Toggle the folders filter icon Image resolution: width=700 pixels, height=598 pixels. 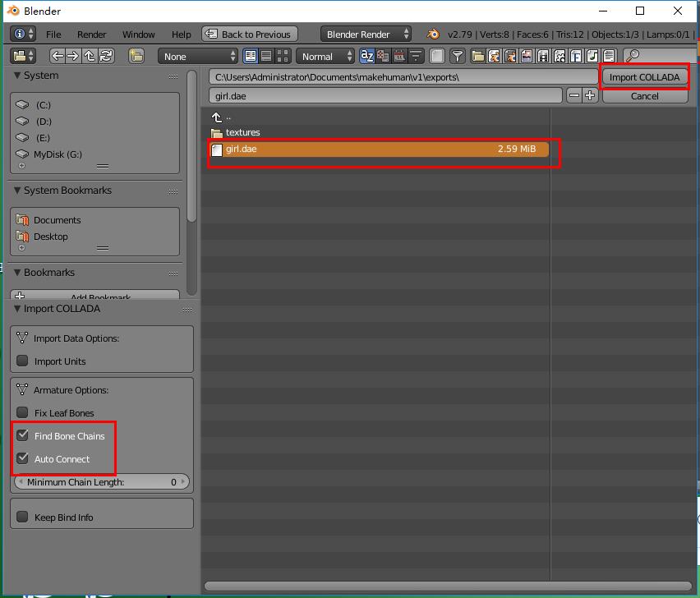(x=477, y=56)
